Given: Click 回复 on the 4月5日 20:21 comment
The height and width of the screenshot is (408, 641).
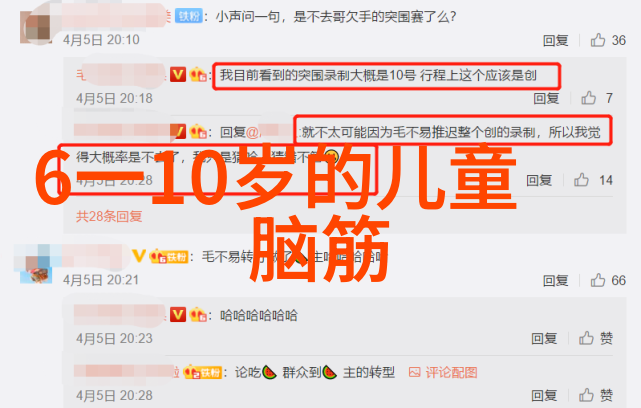Looking at the screenshot, I should tap(555, 280).
